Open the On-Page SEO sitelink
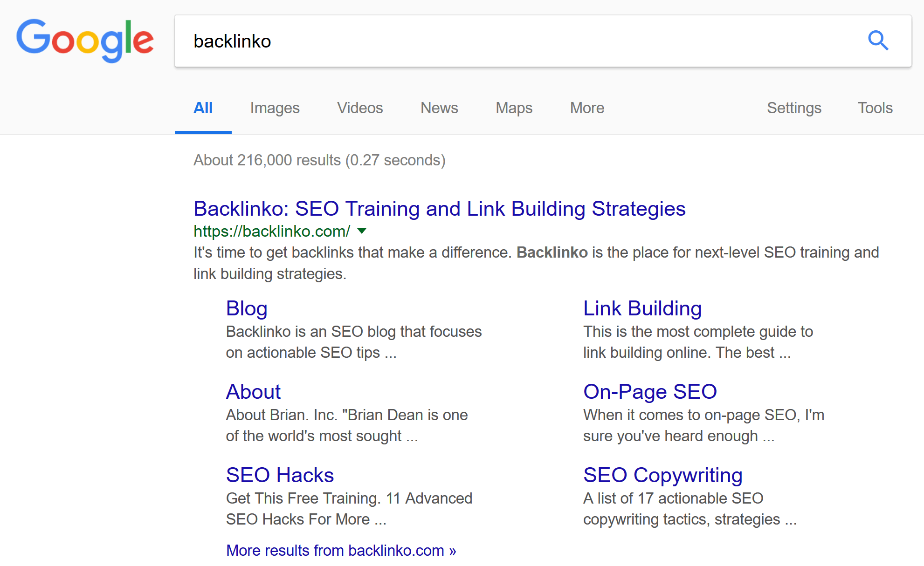The width and height of the screenshot is (924, 566). coord(650,392)
